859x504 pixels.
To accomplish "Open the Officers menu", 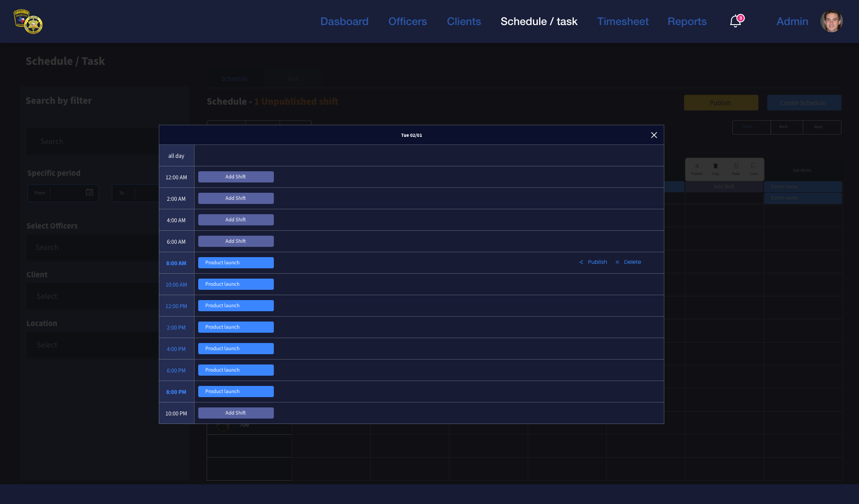I will tap(407, 21).
